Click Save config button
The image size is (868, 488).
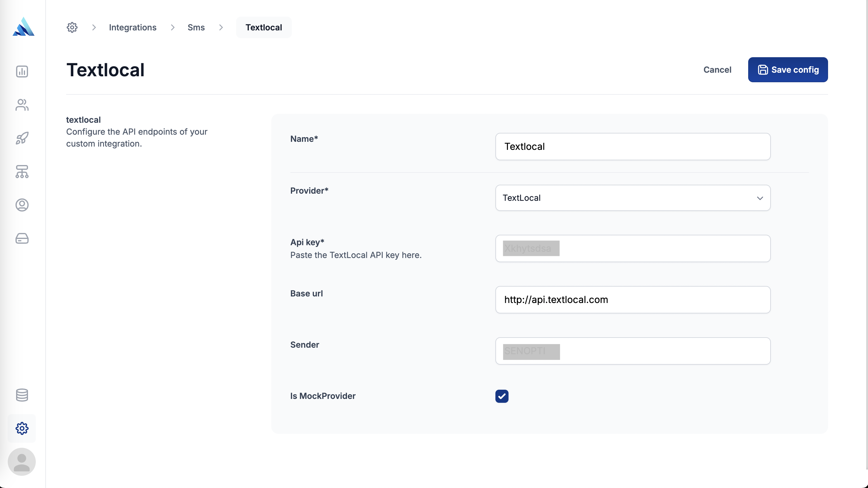[x=788, y=70]
